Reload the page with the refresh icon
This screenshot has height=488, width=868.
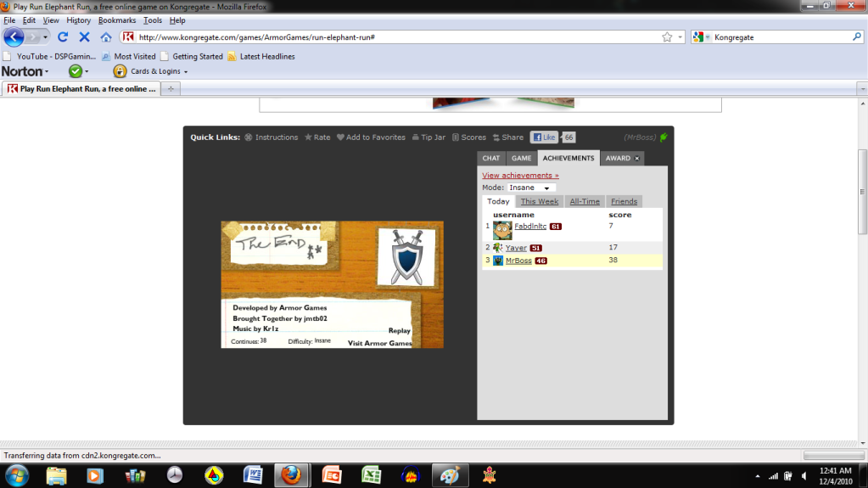(63, 37)
